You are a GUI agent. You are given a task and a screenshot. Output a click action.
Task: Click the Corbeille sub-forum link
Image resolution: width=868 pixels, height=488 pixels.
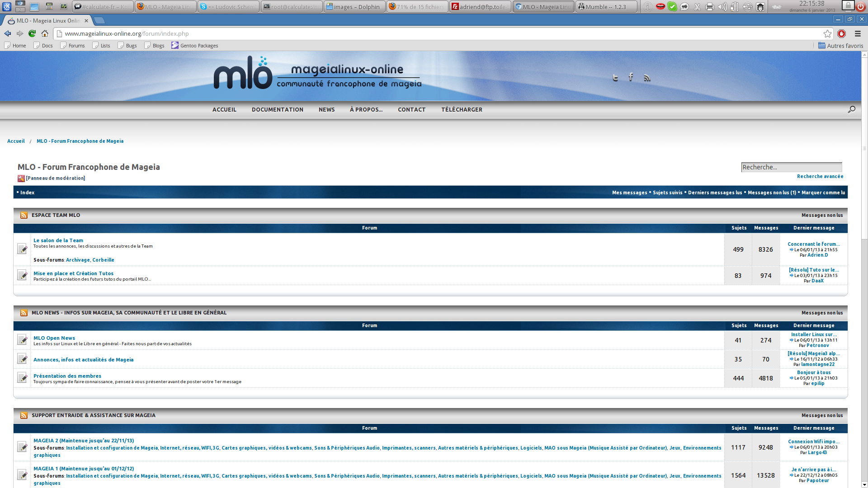coord(103,260)
